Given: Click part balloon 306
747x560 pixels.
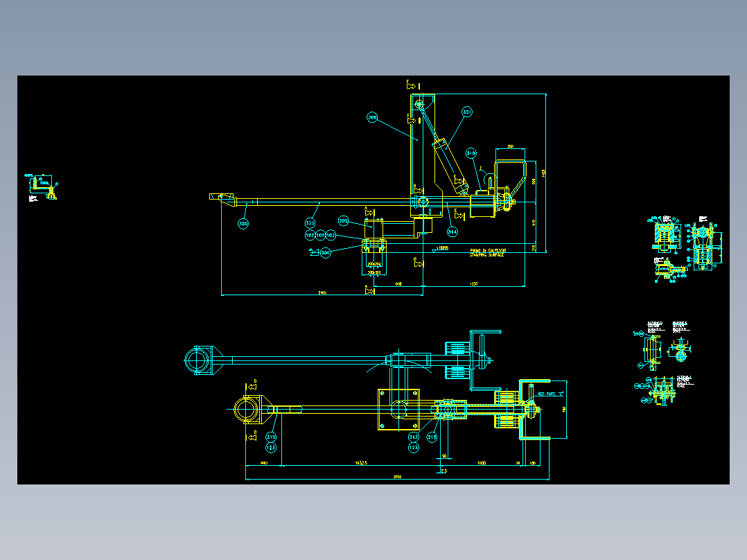Looking at the screenshot, I should coord(326,252).
